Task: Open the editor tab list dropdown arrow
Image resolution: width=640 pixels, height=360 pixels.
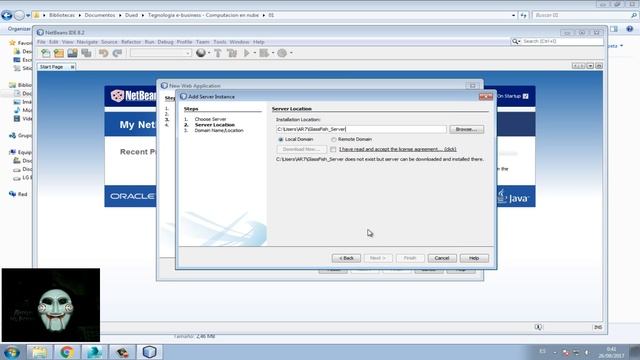Action: (x=590, y=66)
